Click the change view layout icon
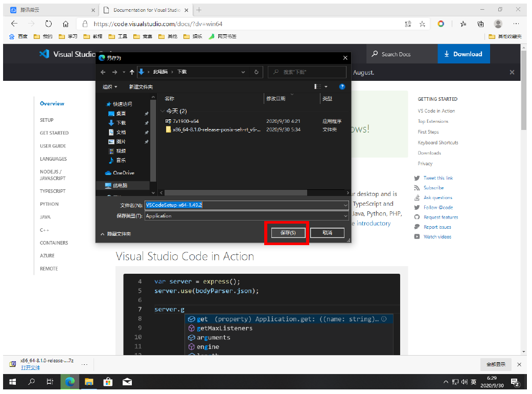Viewport: 532px width, 394px height. pos(318,87)
